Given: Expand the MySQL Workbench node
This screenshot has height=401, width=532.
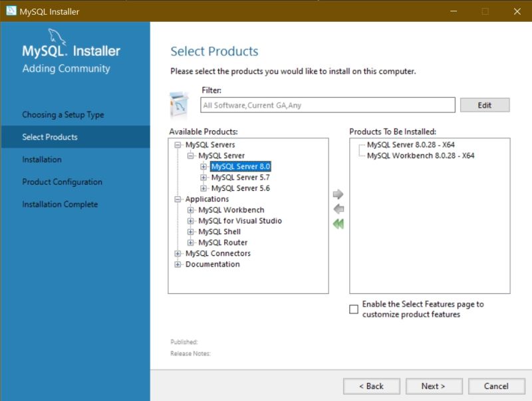Looking at the screenshot, I should tap(190, 210).
